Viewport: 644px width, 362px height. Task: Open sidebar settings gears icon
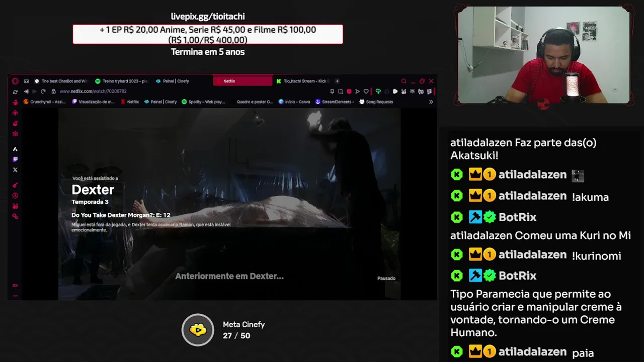pos(15,216)
